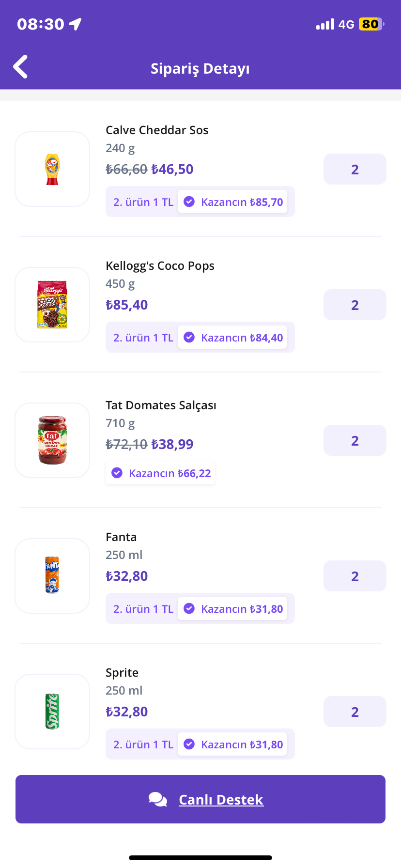Screen dimensions: 401x868
Task: Tap the location arrow in the status bar
Action: pyautogui.click(x=75, y=24)
